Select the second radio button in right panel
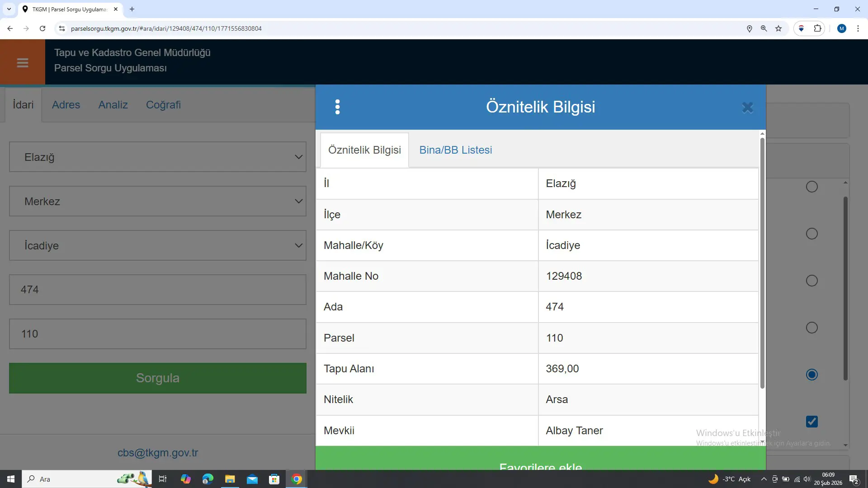 [x=812, y=234]
